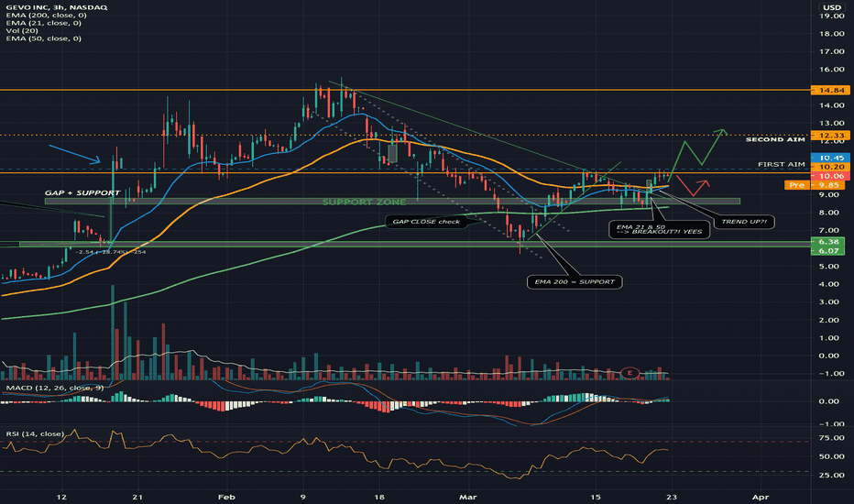Click the 'Feb' date on the time axis
This screenshot has height=504, width=854.
[x=226, y=497]
